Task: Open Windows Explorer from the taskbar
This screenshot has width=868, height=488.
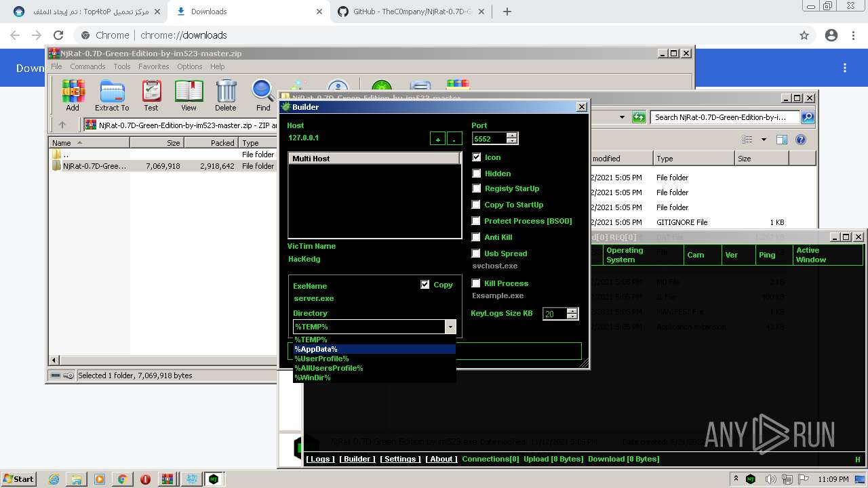Action: tap(77, 479)
